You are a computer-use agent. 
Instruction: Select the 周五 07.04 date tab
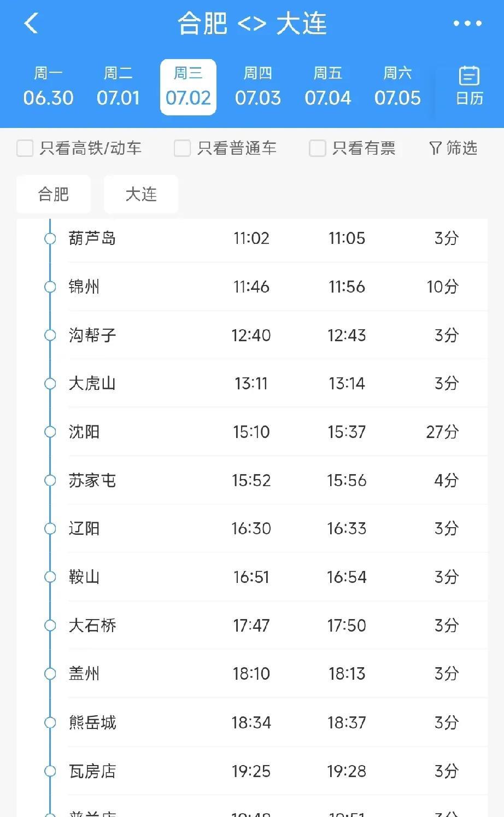pos(327,86)
